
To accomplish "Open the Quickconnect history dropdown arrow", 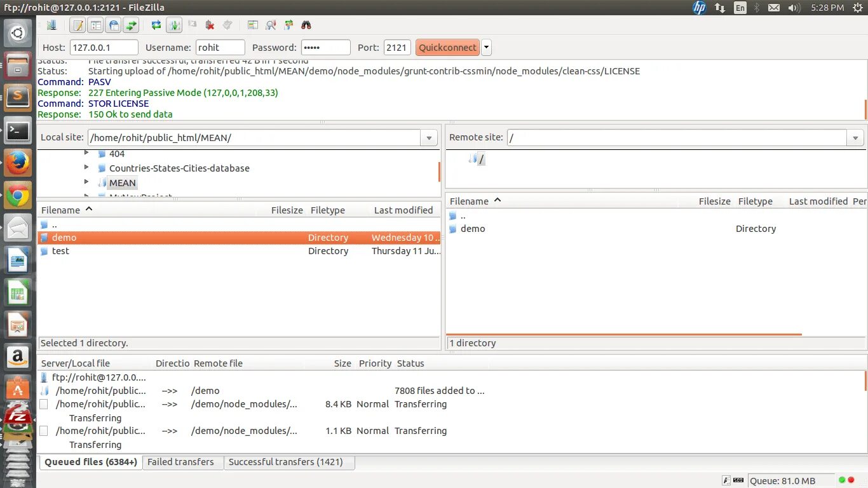I will (486, 48).
